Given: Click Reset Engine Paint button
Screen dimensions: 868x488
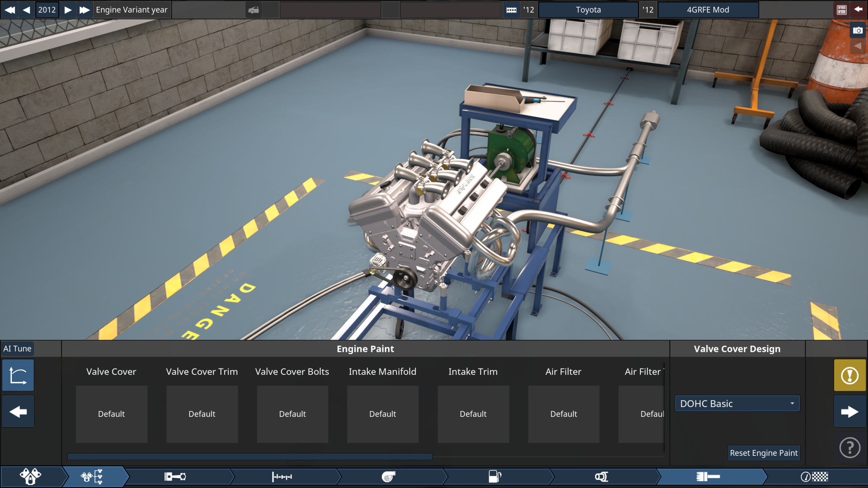Looking at the screenshot, I should coord(763,453).
